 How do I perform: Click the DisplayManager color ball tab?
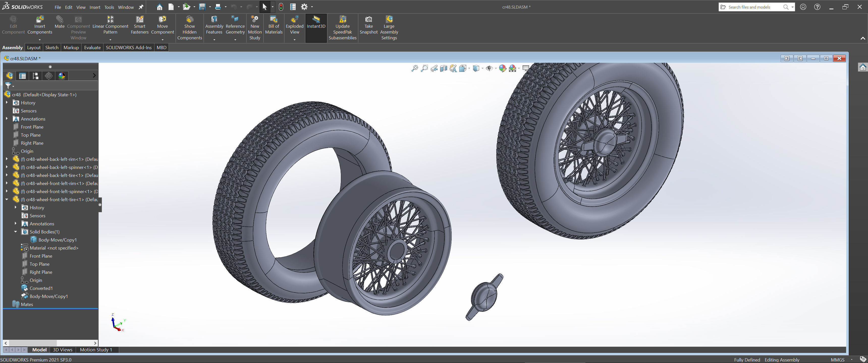[62, 76]
